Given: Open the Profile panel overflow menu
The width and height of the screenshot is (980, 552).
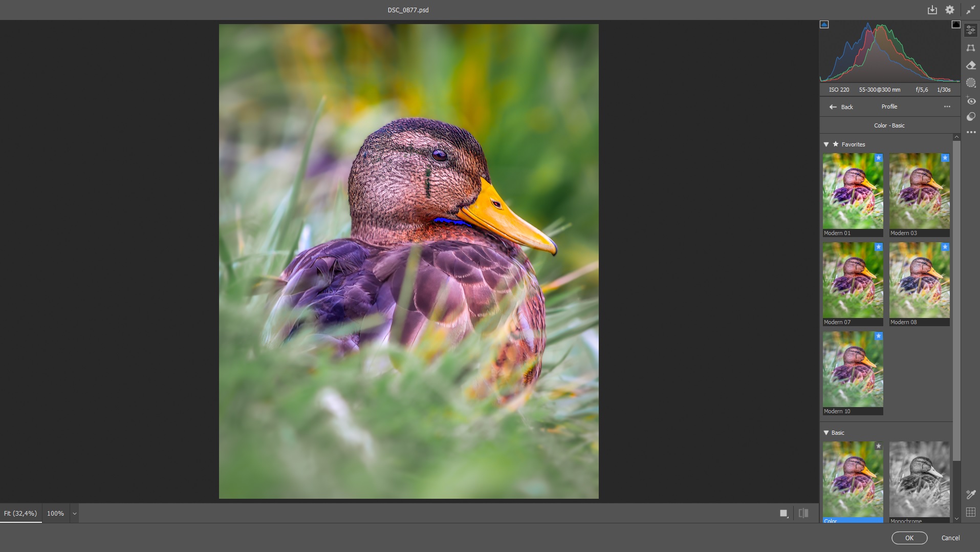Looking at the screenshot, I should coord(947,107).
